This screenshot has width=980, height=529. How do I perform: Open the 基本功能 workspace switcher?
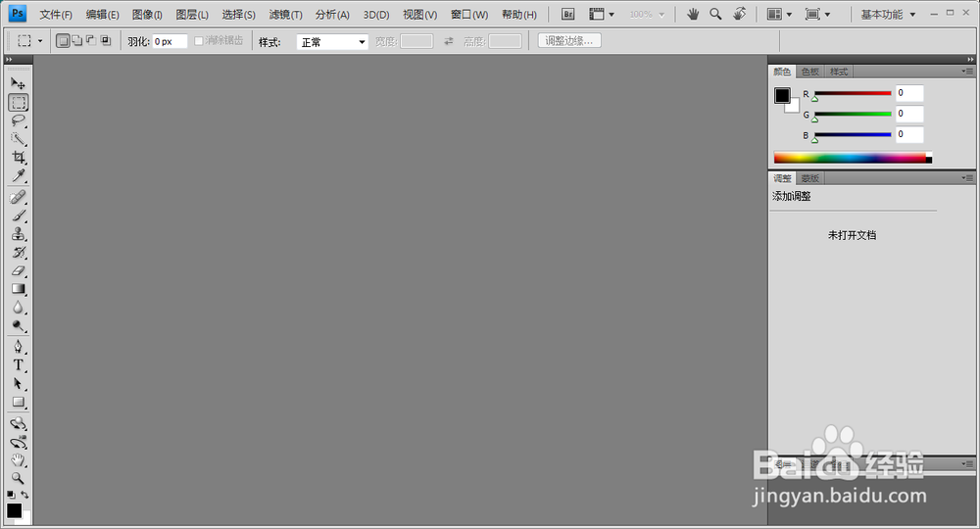click(888, 15)
